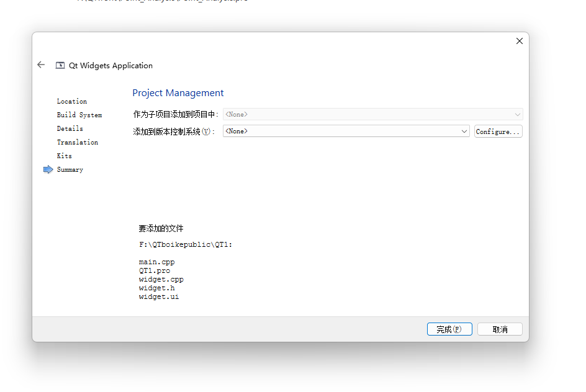Click the 作为子项目添加到项目中 label
This screenshot has height=392, width=586.
(x=176, y=114)
